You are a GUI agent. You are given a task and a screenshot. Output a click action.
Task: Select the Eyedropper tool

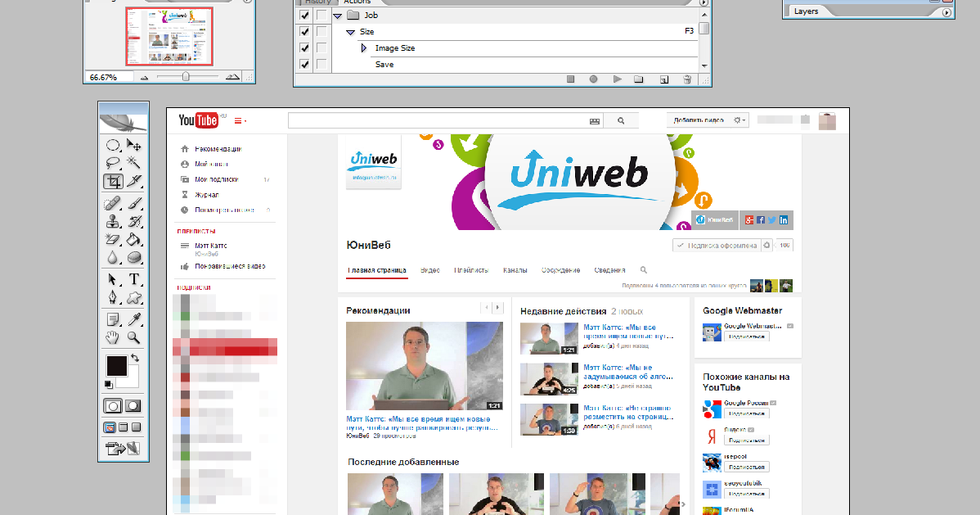tap(134, 320)
